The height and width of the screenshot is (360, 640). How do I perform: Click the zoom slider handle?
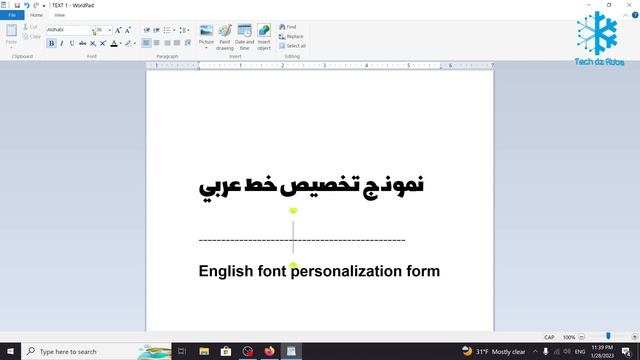tap(608, 336)
